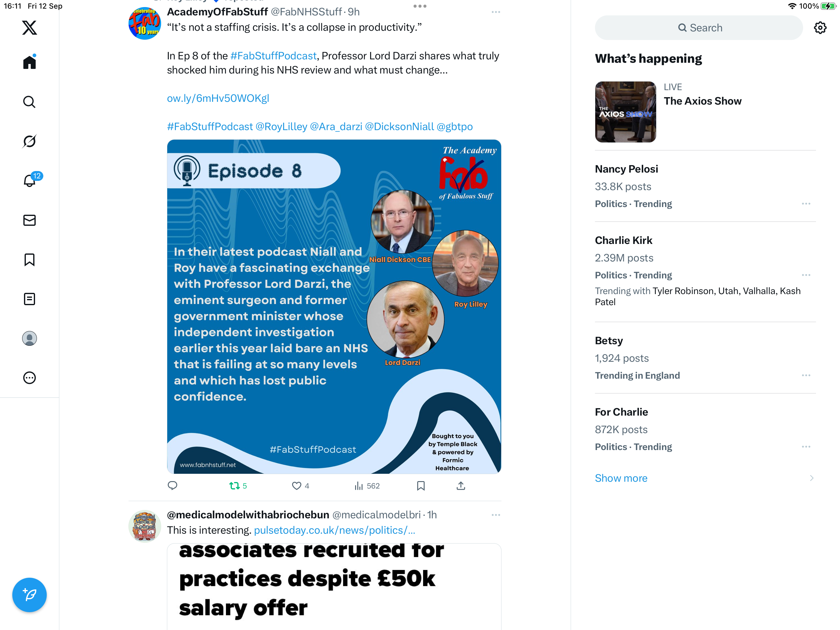Expand Show more trends chevron
The width and height of the screenshot is (840, 630).
811,478
